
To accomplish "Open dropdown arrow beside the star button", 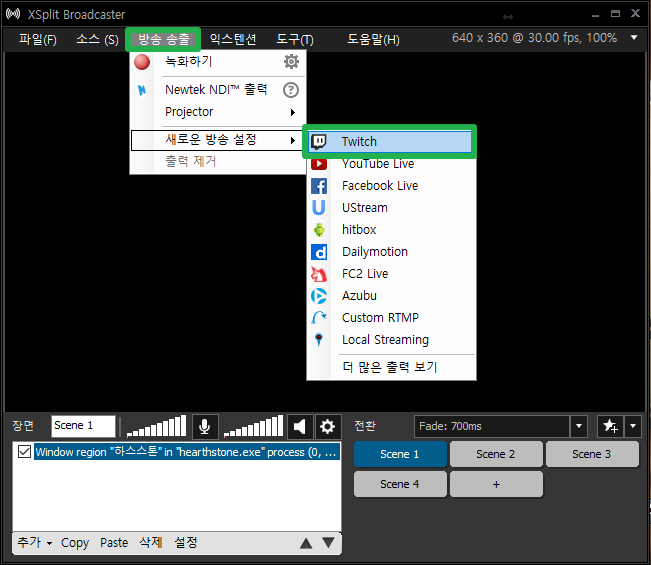I will click(x=633, y=426).
